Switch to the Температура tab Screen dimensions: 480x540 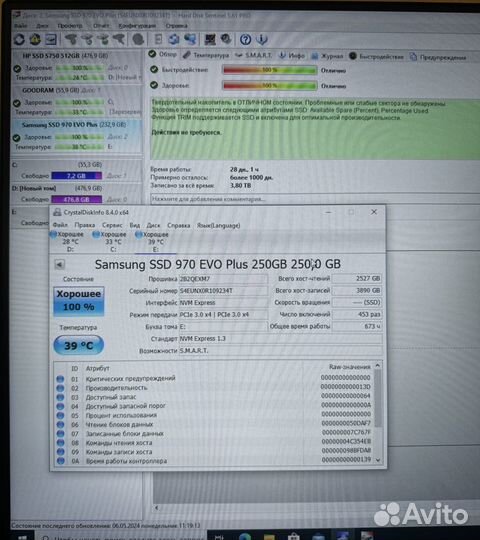point(206,55)
